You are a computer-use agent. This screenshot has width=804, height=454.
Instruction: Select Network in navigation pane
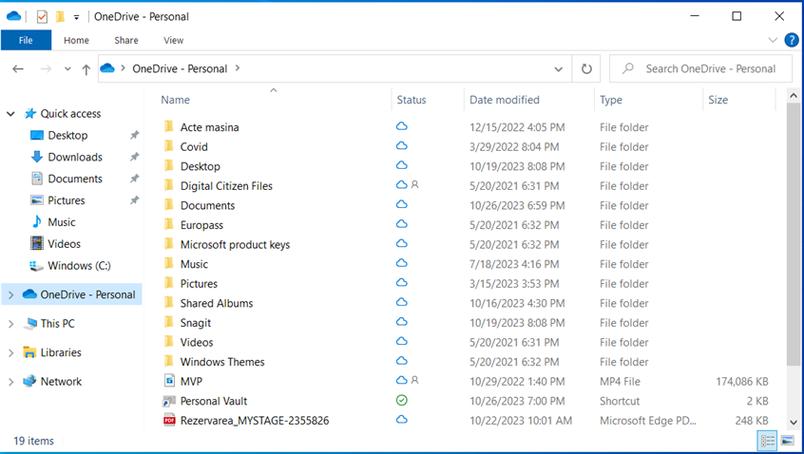pyautogui.click(x=61, y=382)
